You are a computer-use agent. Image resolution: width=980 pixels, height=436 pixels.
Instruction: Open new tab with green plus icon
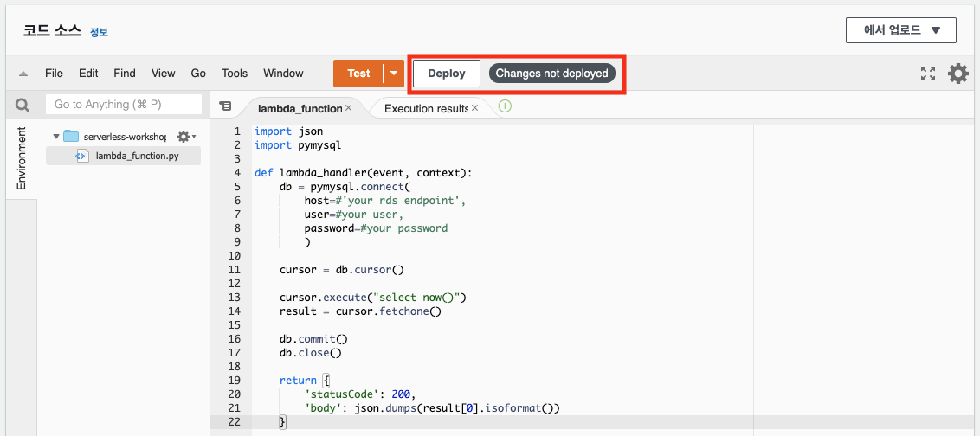click(x=505, y=106)
